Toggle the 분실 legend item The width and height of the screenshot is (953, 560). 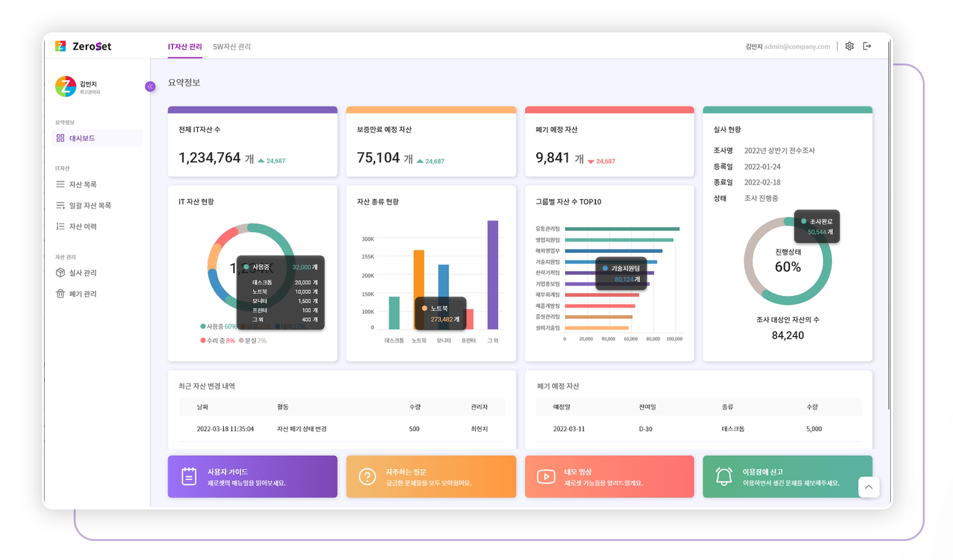(x=253, y=341)
